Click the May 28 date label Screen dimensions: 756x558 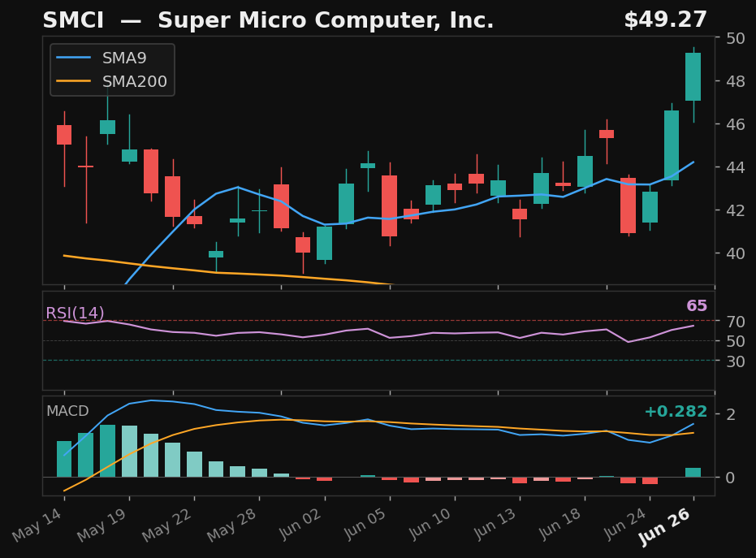tap(232, 526)
